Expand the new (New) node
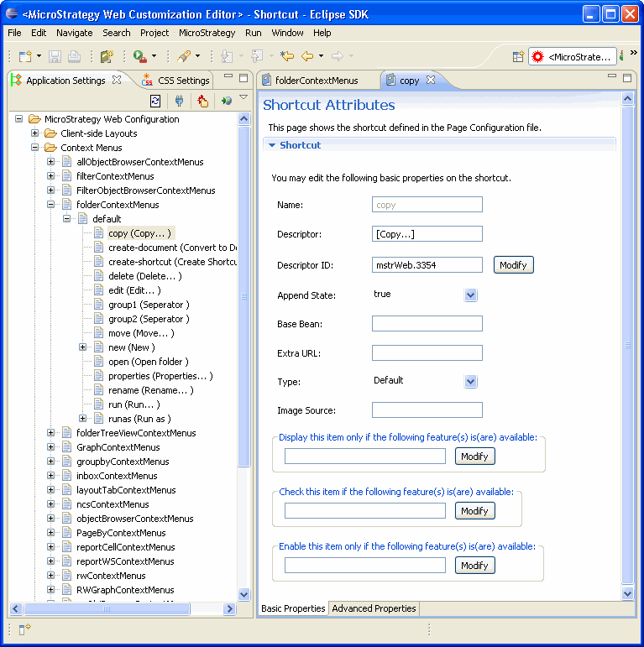Screen dimensions: 644x647 point(82,347)
